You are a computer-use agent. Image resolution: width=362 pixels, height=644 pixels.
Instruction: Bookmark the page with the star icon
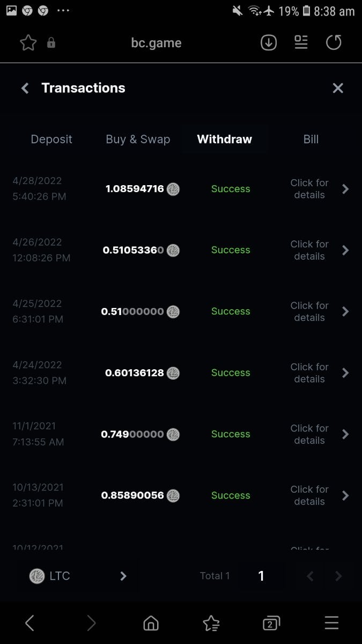(x=28, y=43)
